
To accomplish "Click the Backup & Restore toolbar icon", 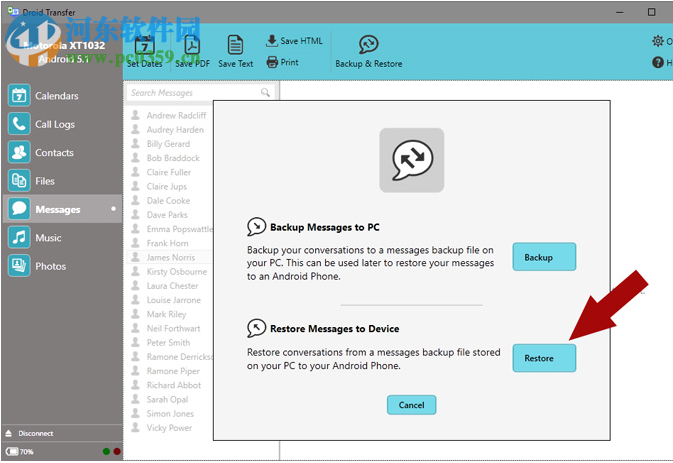I will point(368,44).
